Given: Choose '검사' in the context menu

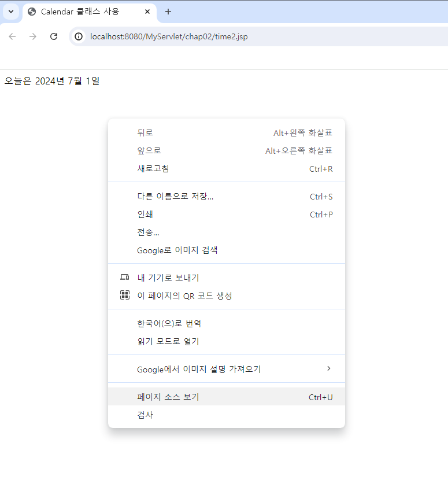Looking at the screenshot, I should click(x=227, y=415).
